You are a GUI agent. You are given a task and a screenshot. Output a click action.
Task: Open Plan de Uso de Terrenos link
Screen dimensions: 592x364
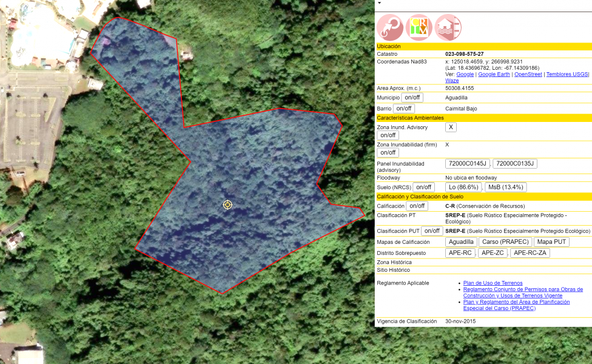[x=493, y=283]
